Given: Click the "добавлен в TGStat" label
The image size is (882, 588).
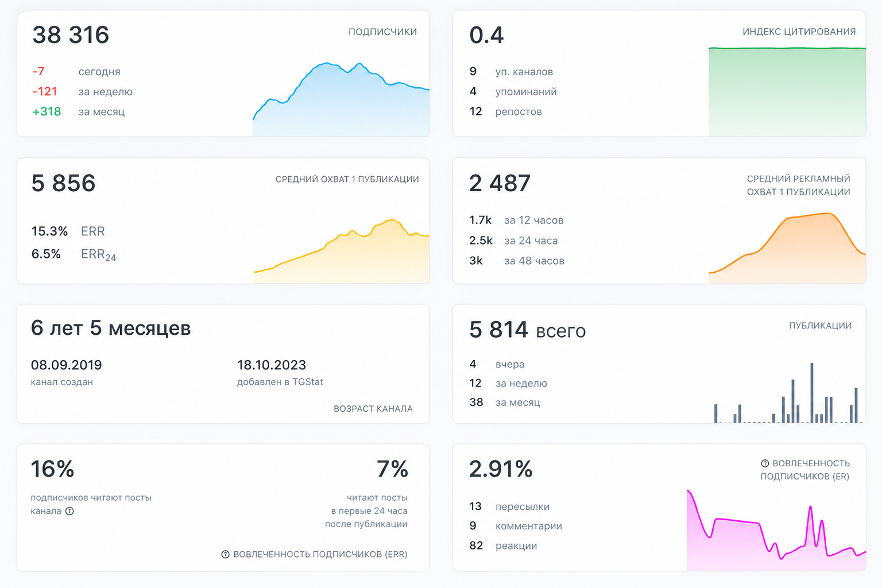Looking at the screenshot, I should (x=280, y=382).
